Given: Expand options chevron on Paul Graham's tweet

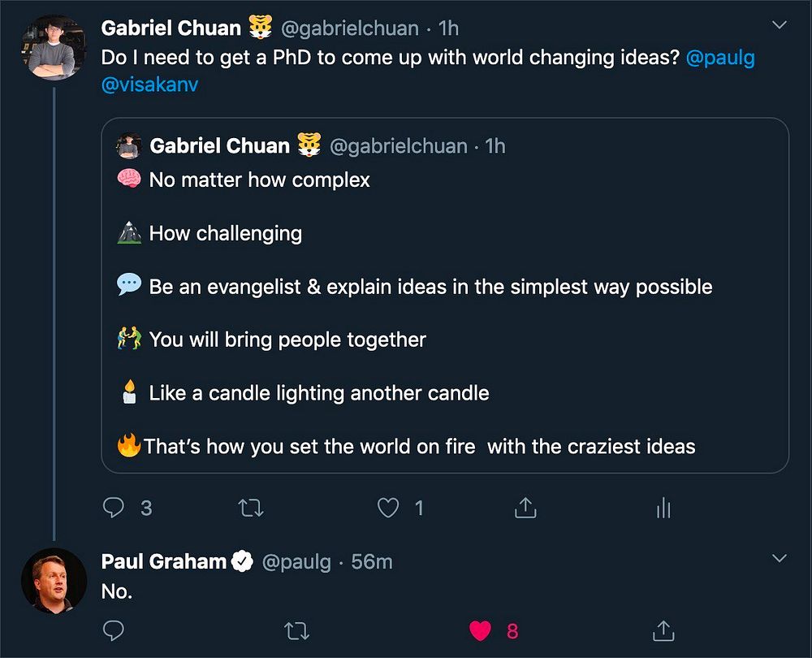Looking at the screenshot, I should [x=780, y=559].
